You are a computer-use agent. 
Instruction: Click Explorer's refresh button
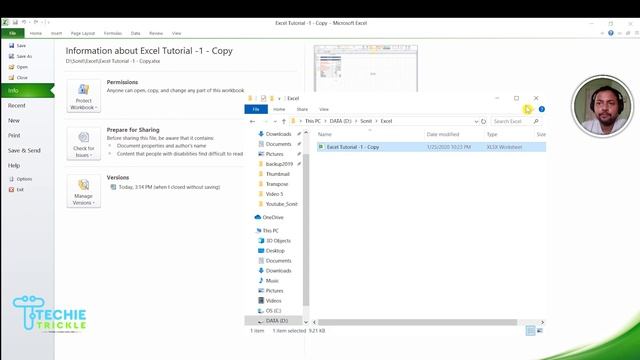click(484, 121)
